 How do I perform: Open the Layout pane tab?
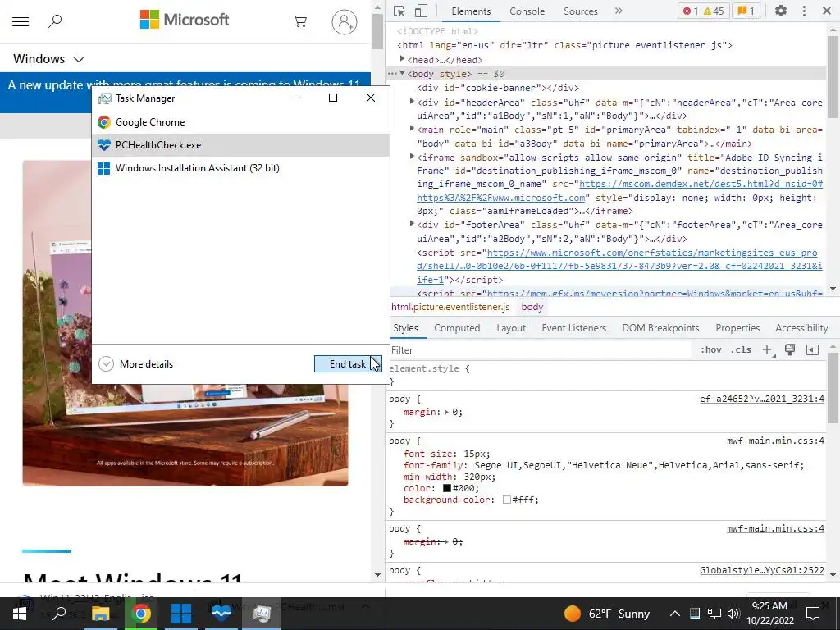(511, 328)
